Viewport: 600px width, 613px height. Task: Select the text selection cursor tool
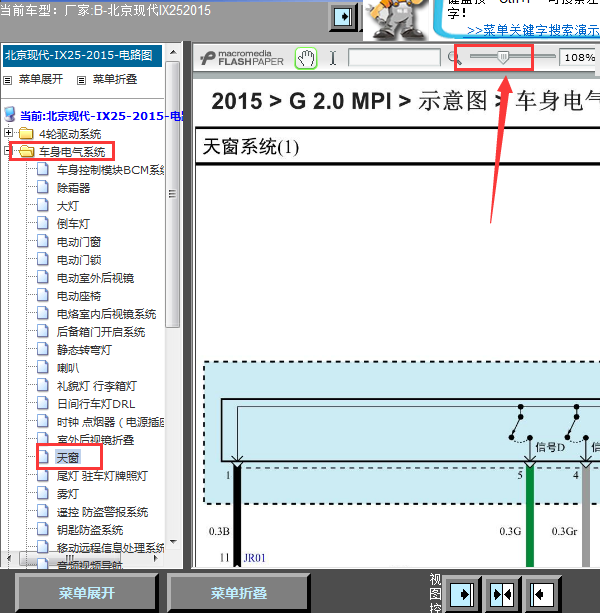[x=333, y=58]
